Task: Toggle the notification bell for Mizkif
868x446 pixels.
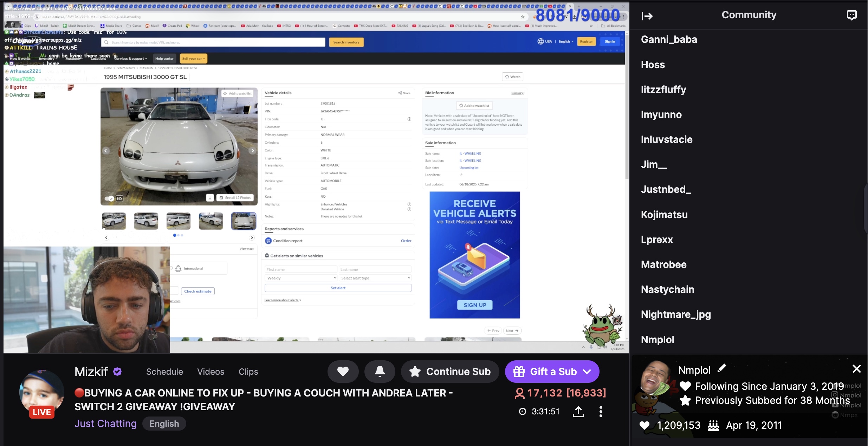Action: (380, 372)
